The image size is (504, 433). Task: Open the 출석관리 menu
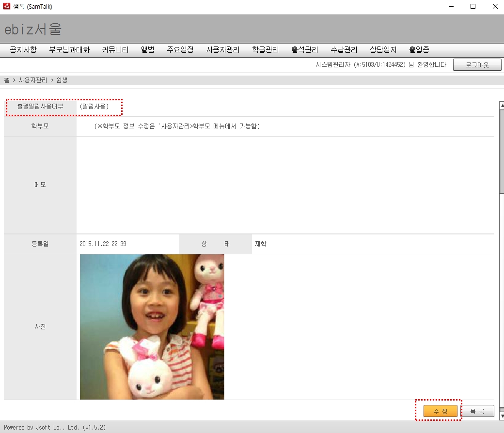tap(304, 49)
